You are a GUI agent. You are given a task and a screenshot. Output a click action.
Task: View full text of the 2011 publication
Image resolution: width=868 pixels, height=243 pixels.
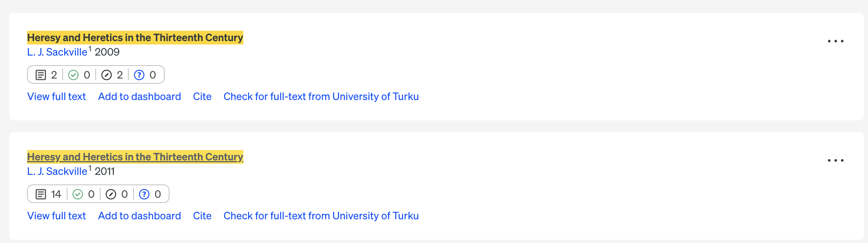pos(56,216)
